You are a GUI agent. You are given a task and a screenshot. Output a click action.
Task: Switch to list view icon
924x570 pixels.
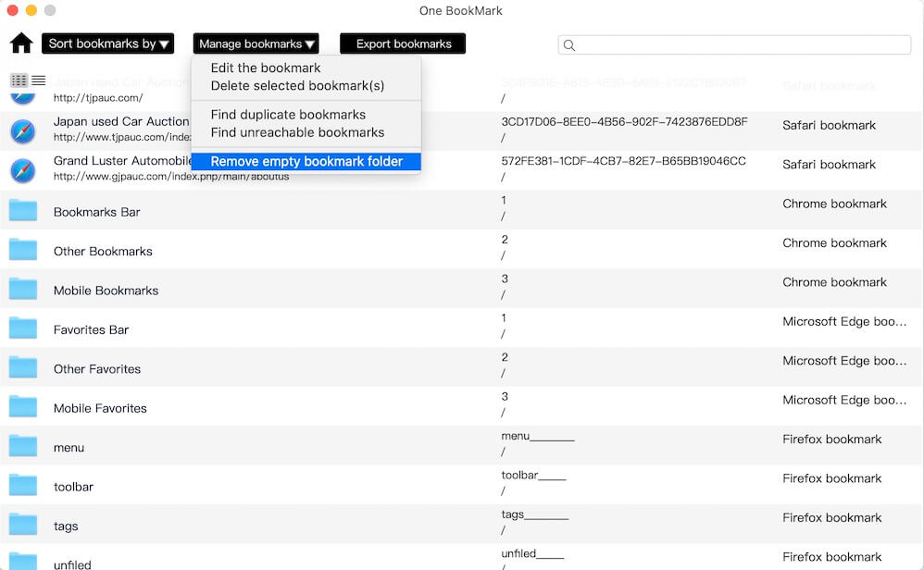point(38,81)
